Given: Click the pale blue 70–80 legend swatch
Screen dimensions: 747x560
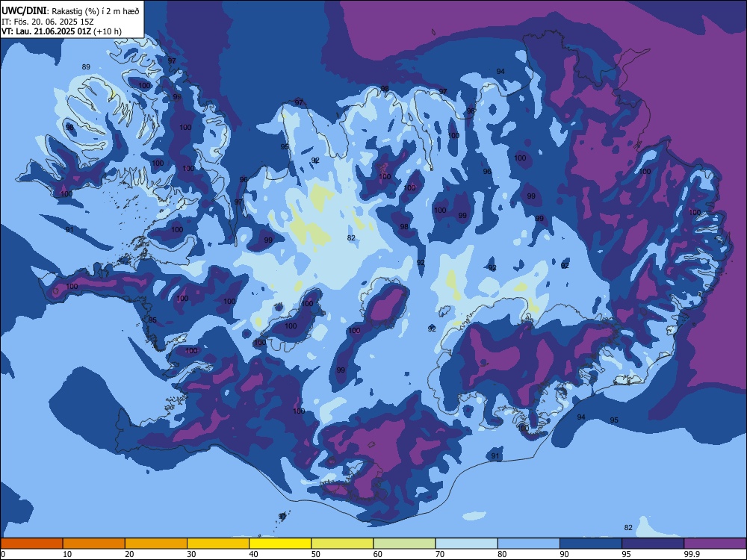Looking at the screenshot, I should [x=466, y=544].
